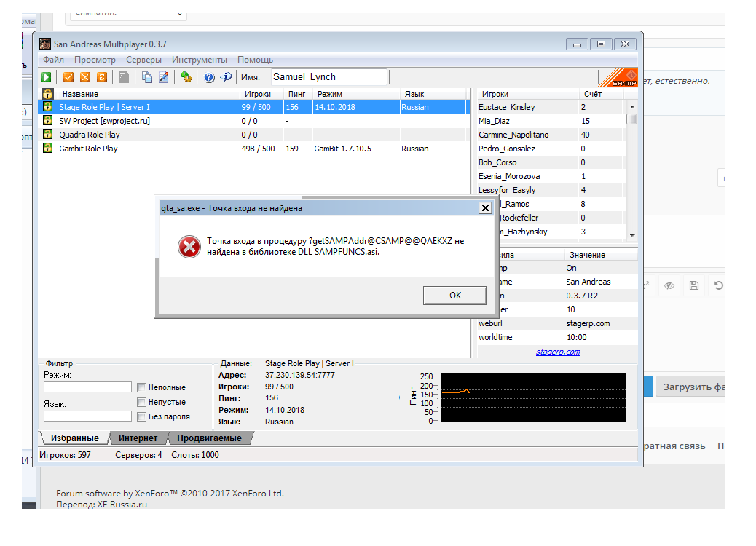Click the undo arrow icon in forum editor

718,285
